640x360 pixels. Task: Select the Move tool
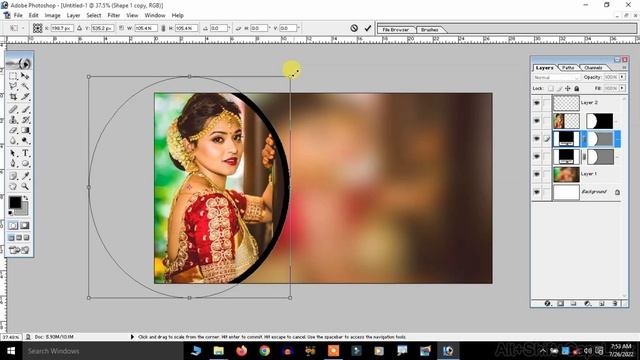pos(25,76)
